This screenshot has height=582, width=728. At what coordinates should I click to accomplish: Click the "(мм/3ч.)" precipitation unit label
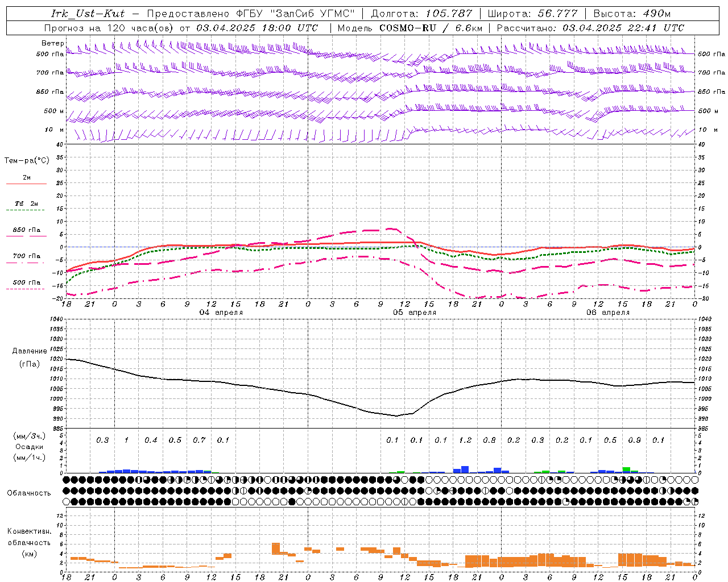point(30,436)
